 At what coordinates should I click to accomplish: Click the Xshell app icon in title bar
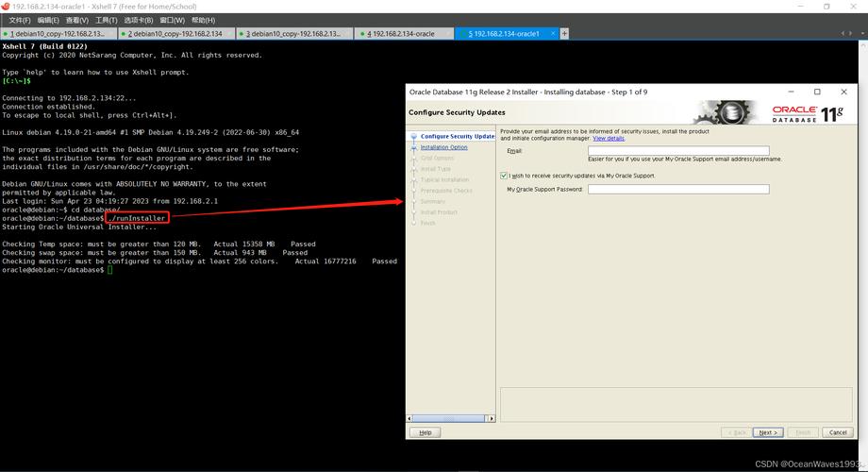pyautogui.click(x=6, y=6)
